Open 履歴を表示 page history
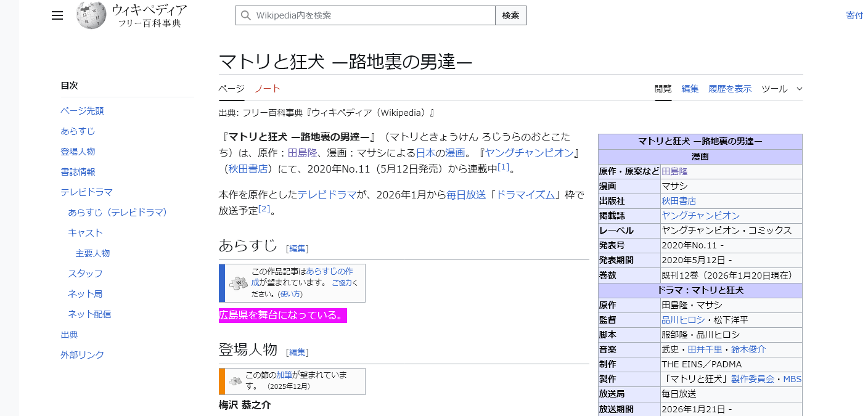This screenshot has height=416, width=868. [x=730, y=89]
